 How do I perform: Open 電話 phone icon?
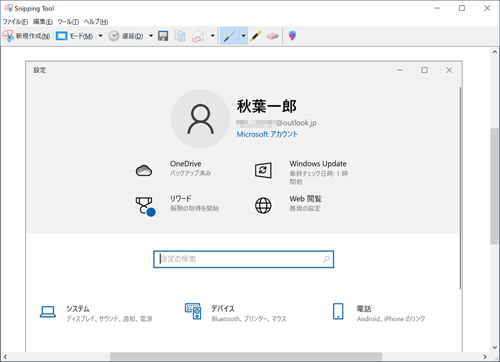point(338,311)
